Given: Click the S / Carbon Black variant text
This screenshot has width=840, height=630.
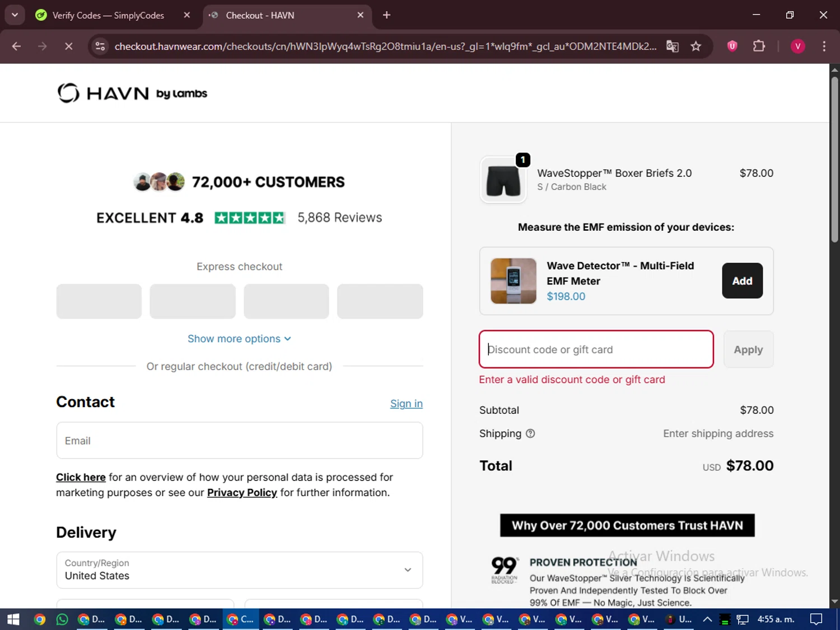Looking at the screenshot, I should [x=572, y=187].
